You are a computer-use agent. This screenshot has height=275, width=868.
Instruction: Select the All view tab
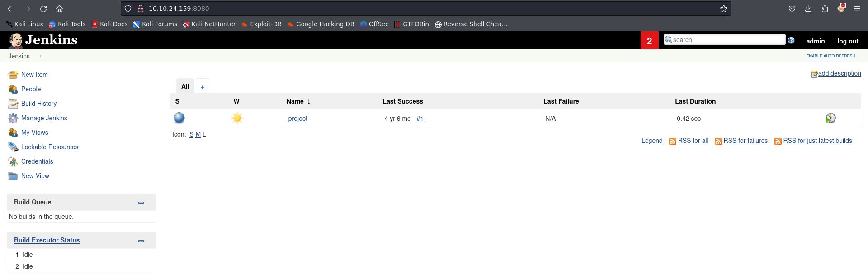point(185,86)
